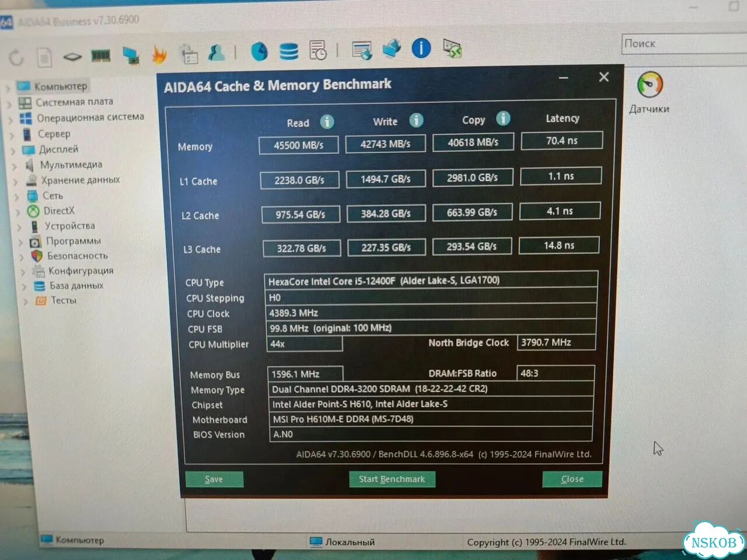Viewport: 747px width, 560px height.
Task: Close the benchmark dialog with X
Action: tap(604, 77)
